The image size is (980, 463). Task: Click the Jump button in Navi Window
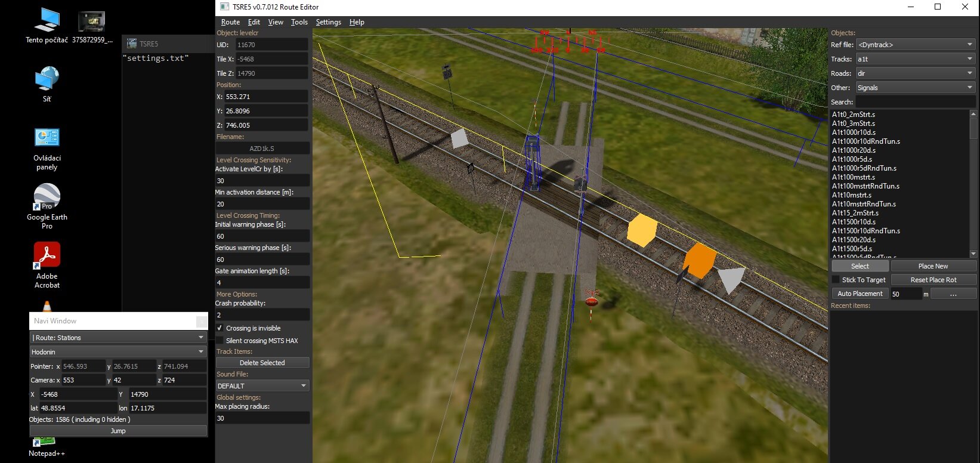coord(118,431)
